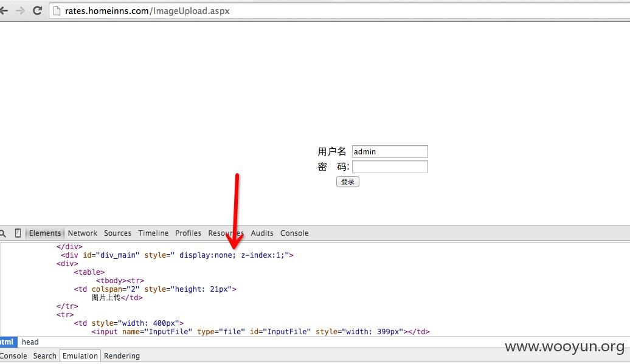Select the drawer Emulation tab

pos(80,356)
